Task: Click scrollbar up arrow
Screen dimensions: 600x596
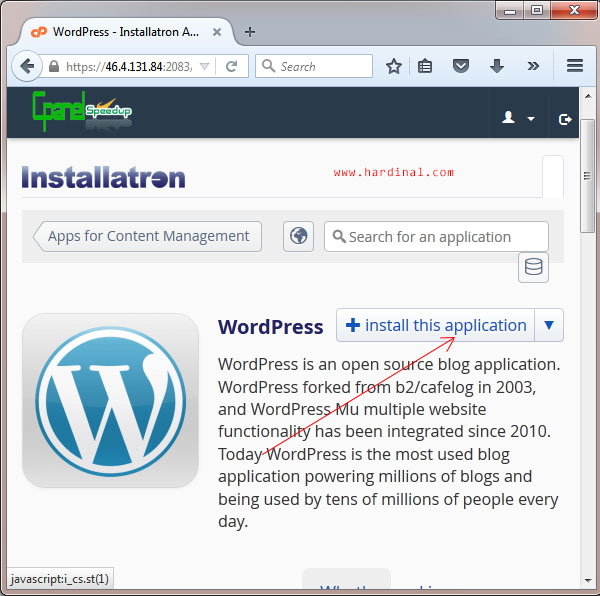Action: coord(588,96)
